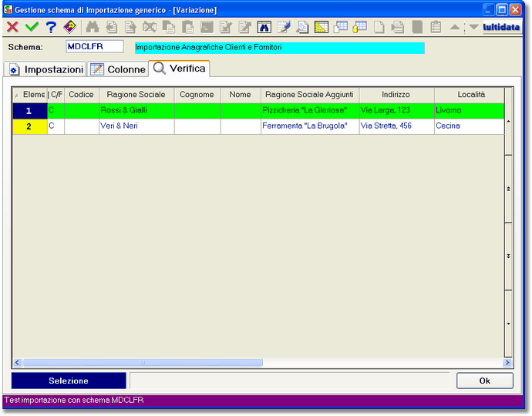The image size is (532, 416).
Task: Click the Multidata logo button
Action: click(x=501, y=27)
